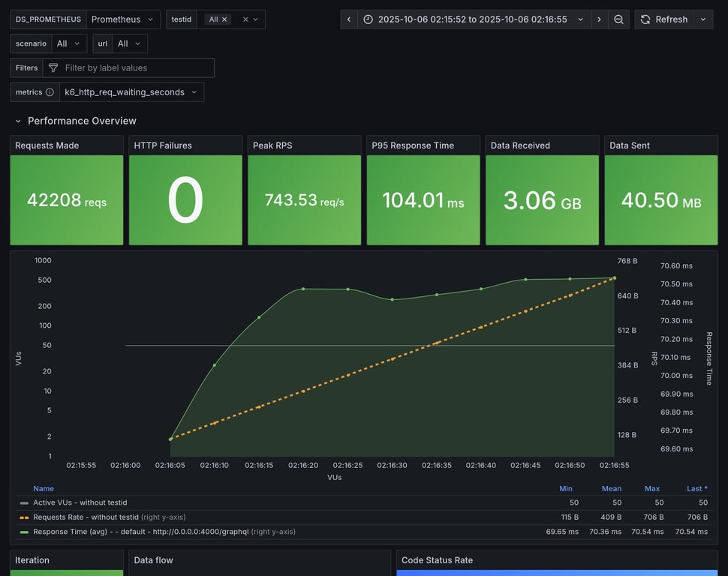Click the Refresh button

click(x=663, y=19)
